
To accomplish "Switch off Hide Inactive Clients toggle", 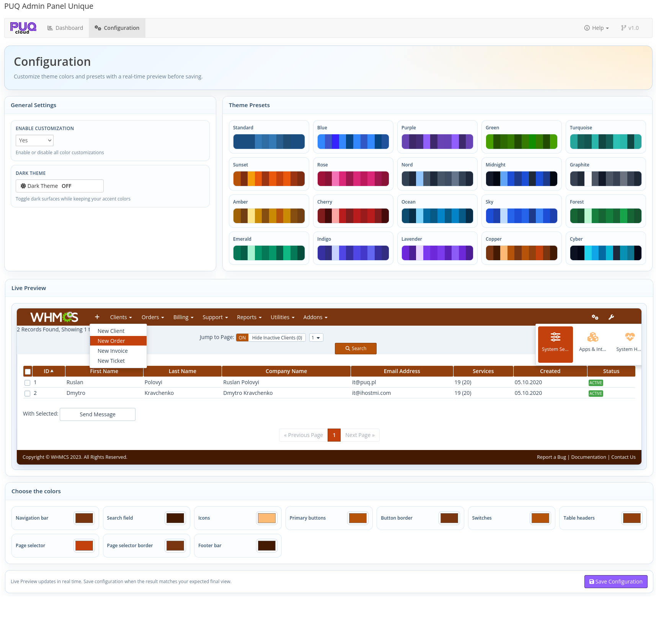I will click(242, 337).
